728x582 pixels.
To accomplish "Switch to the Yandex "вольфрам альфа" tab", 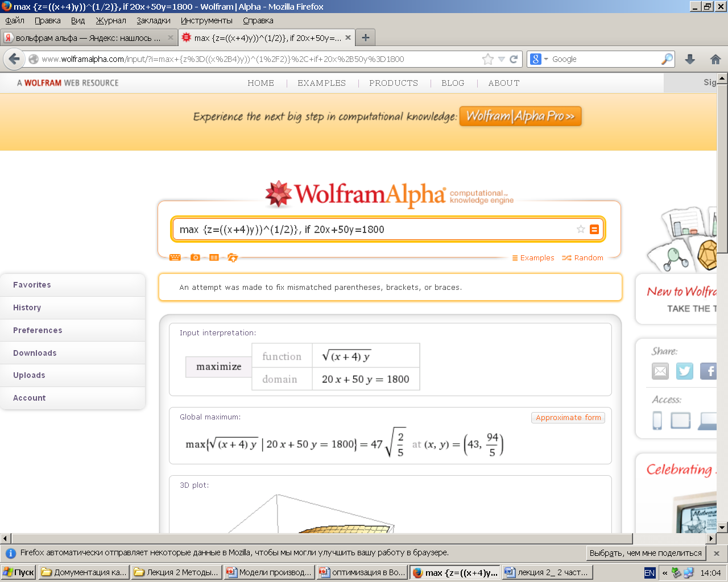I will [x=89, y=38].
